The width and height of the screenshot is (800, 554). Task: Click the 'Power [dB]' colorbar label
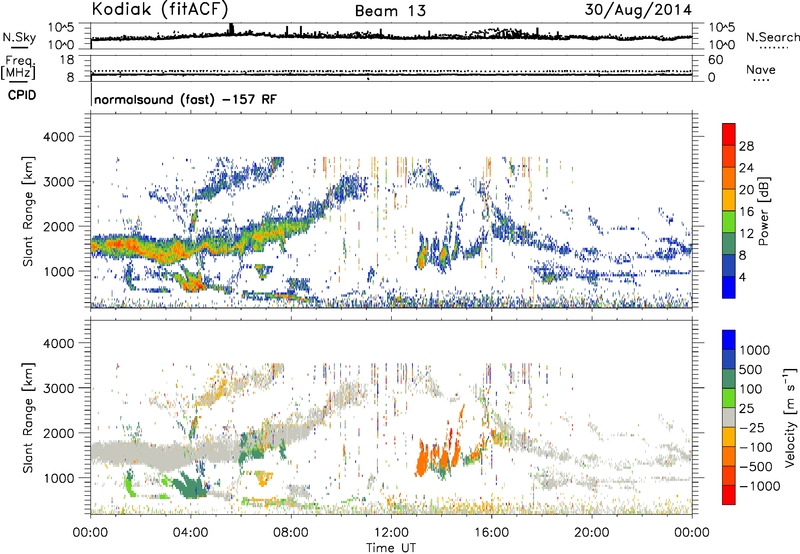tap(763, 211)
